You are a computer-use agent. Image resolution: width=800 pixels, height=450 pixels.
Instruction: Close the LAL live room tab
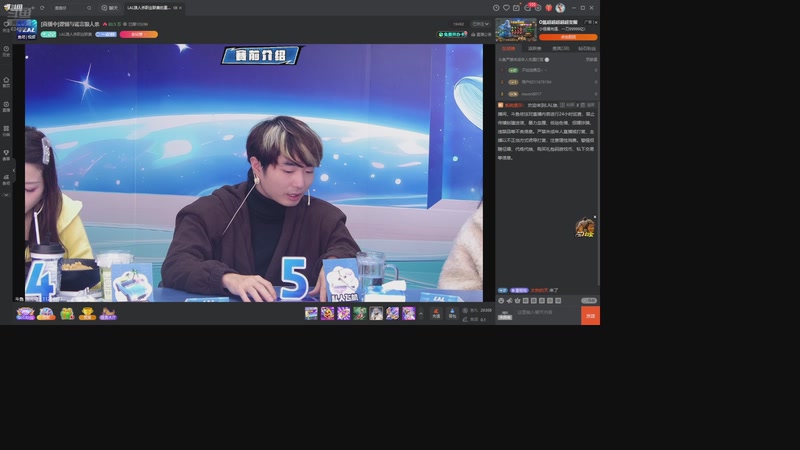[180, 8]
